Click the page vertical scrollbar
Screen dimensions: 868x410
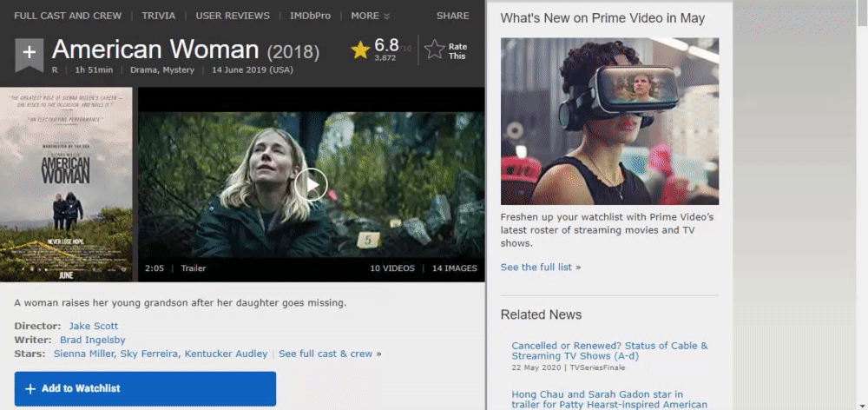coord(862,205)
